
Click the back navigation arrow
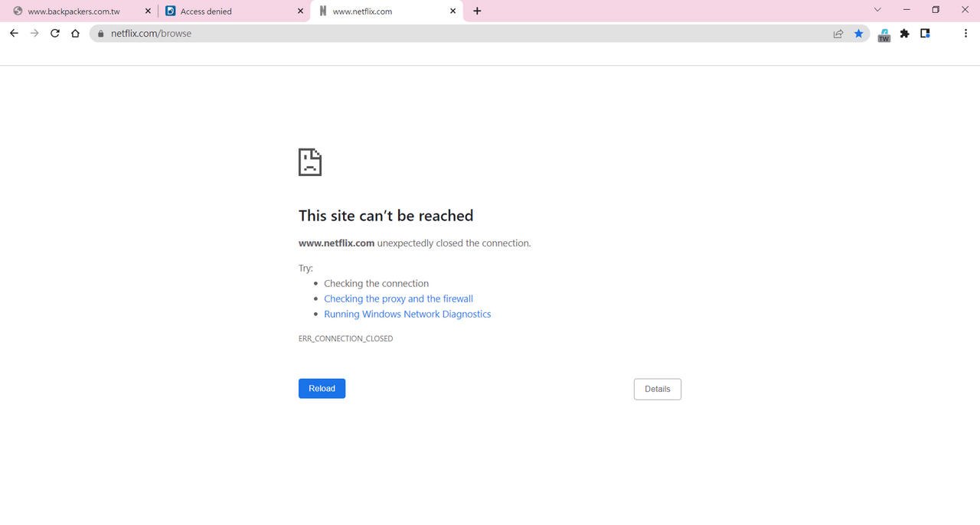13,33
